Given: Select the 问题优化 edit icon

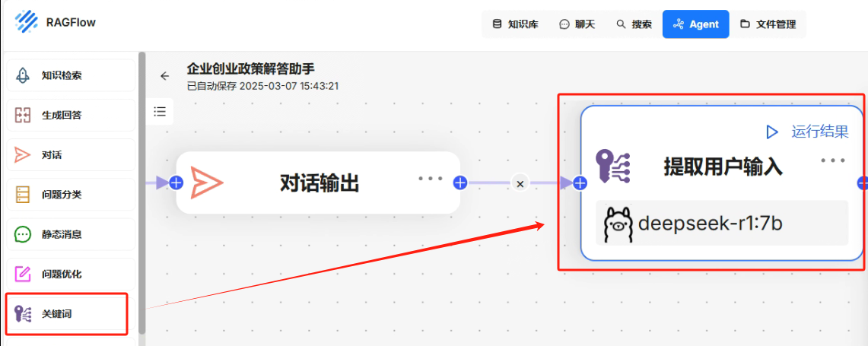Looking at the screenshot, I should click(23, 274).
